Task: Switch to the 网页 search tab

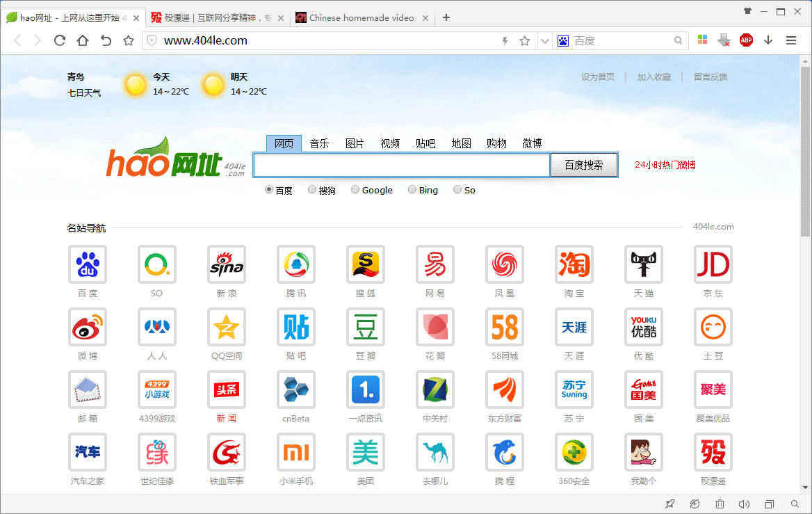Action: coord(284,143)
